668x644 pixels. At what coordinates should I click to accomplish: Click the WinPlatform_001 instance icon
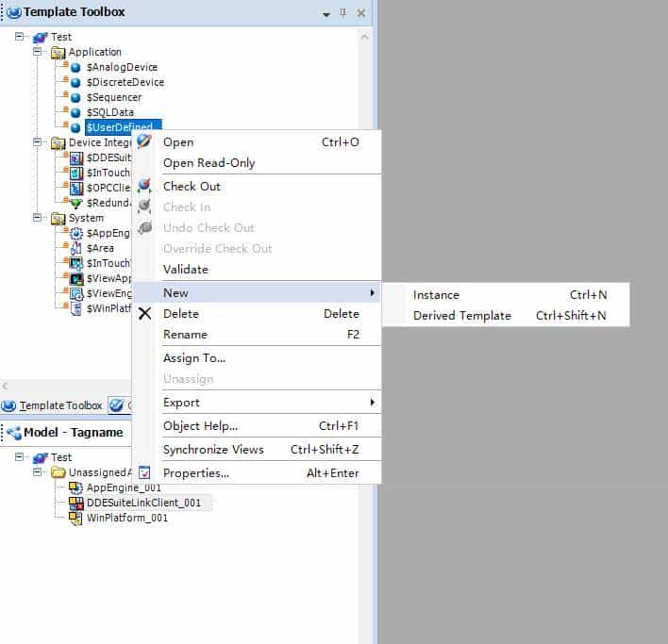(x=75, y=518)
